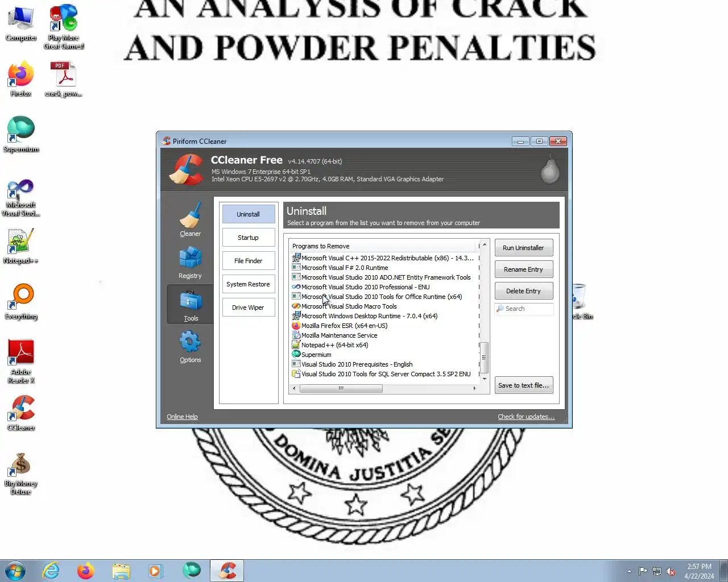
Task: Click the muted volume tray icon
Action: [671, 571]
